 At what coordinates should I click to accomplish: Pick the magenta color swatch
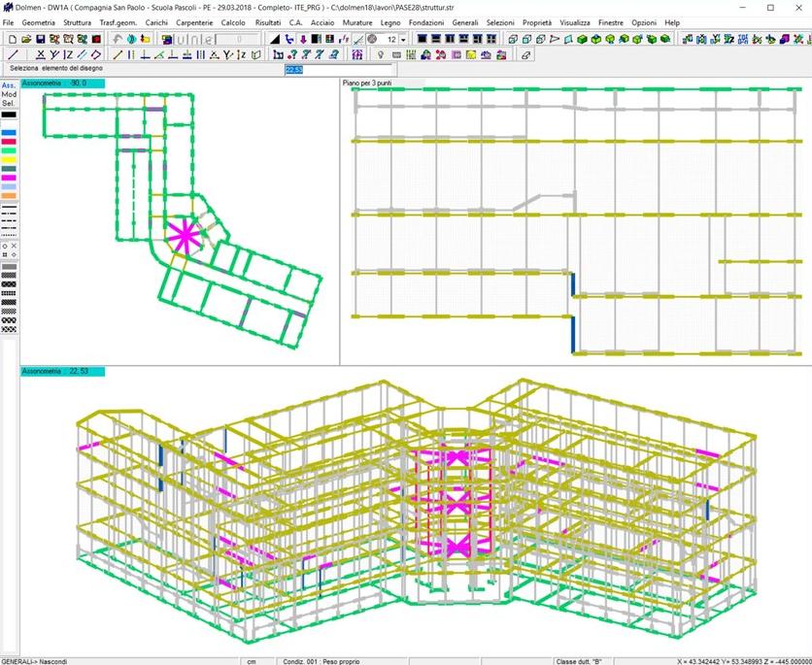coord(9,178)
